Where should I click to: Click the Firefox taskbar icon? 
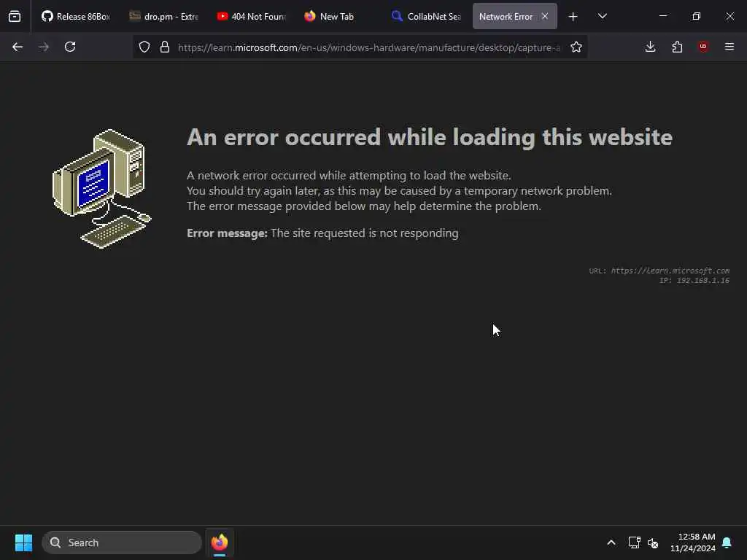click(220, 542)
